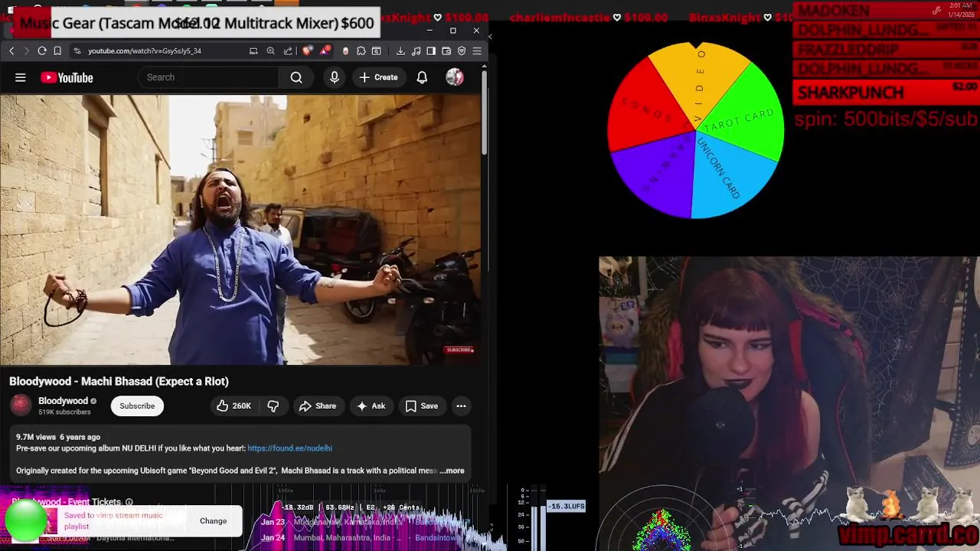
Task: Open the browser hamburger menu
Action: pyautogui.click(x=477, y=51)
